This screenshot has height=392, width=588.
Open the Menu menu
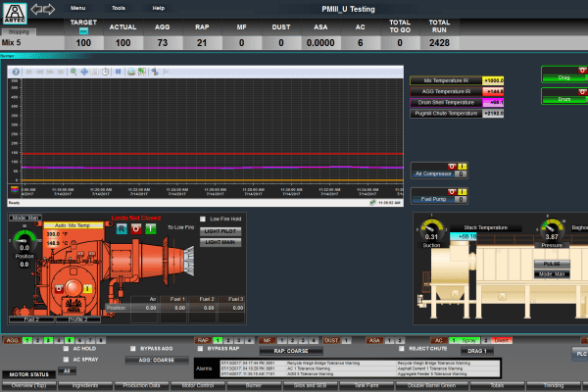click(78, 8)
